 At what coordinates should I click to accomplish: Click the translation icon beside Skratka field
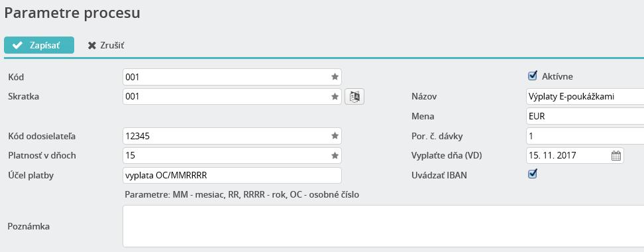click(354, 97)
